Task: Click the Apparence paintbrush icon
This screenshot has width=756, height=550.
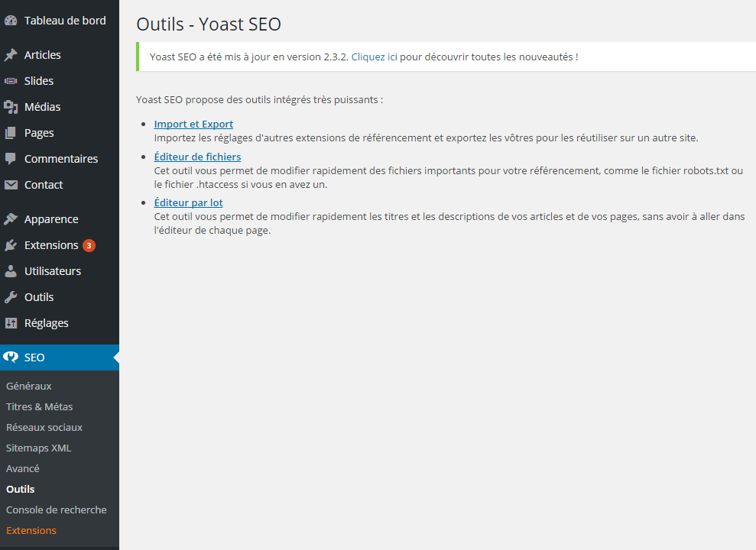Action: point(11,219)
